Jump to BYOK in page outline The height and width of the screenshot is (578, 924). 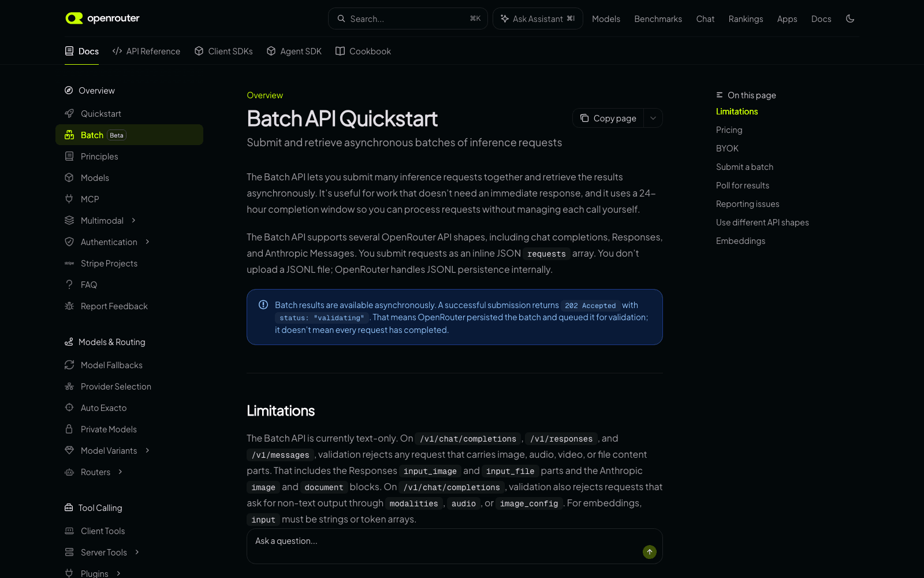click(x=727, y=149)
